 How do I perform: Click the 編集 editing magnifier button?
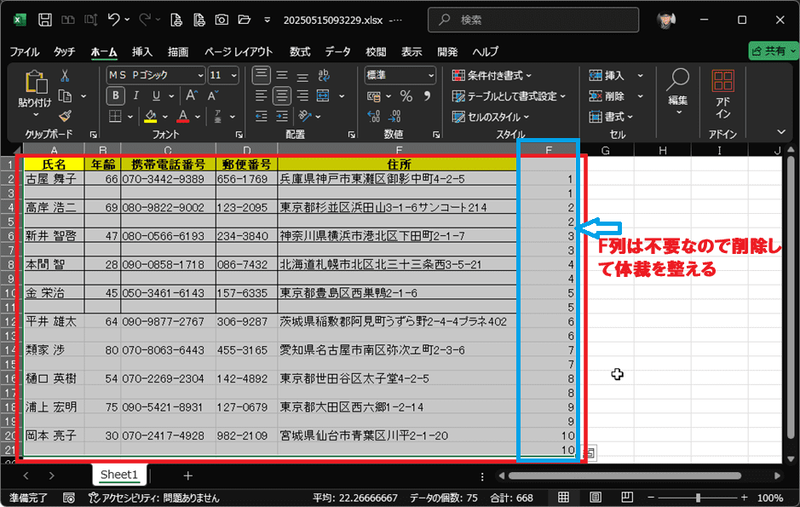click(679, 92)
